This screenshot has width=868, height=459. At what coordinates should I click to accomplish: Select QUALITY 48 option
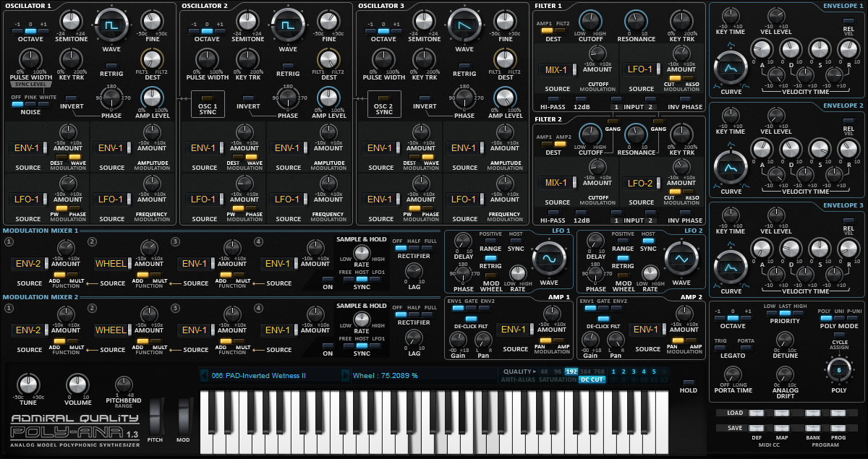pos(544,372)
